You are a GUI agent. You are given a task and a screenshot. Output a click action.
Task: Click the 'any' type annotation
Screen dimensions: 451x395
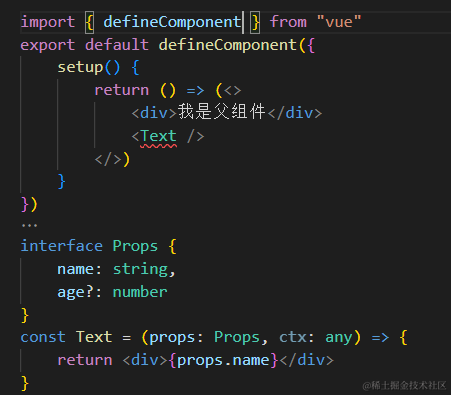point(339,338)
